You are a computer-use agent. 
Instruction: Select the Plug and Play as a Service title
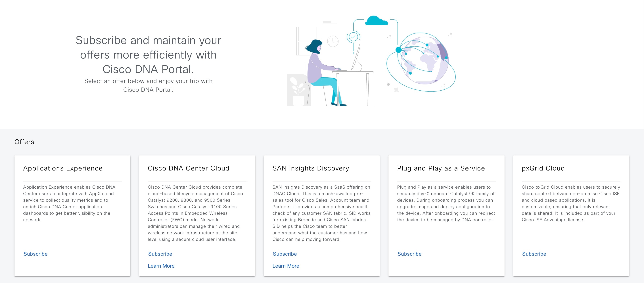coord(441,168)
